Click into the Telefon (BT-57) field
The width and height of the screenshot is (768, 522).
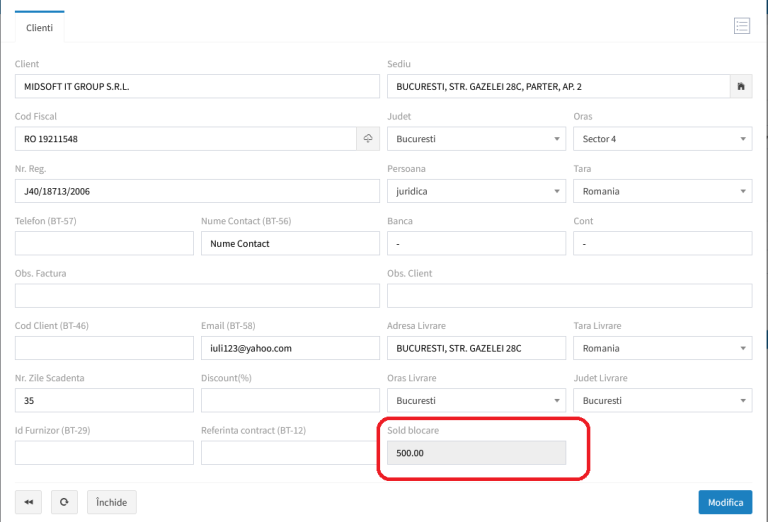coord(104,243)
